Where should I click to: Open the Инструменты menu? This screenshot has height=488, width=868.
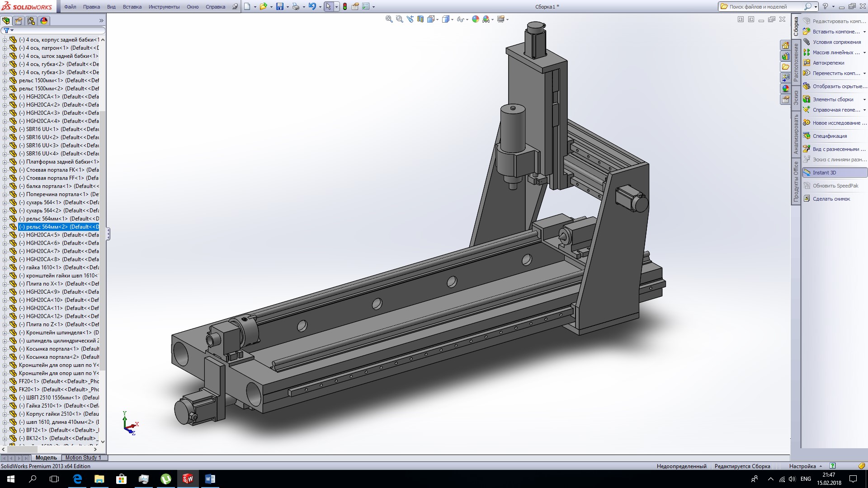(x=164, y=7)
